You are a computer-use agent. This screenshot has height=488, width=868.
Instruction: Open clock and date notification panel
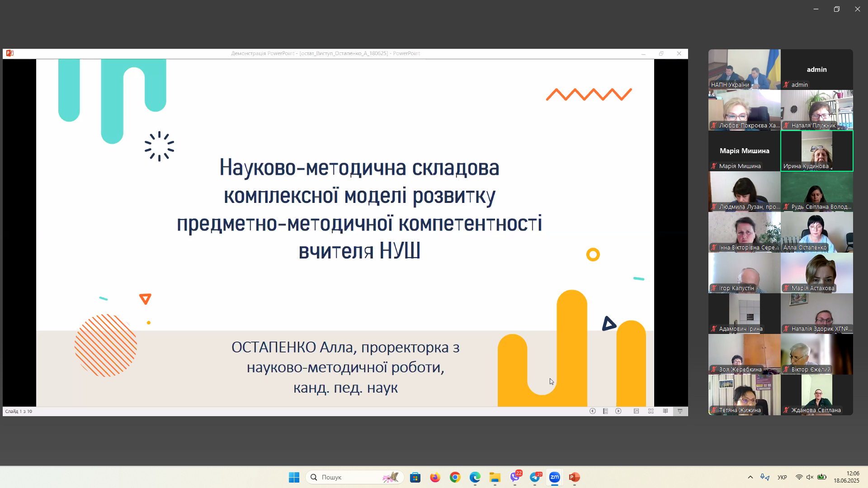click(846, 477)
